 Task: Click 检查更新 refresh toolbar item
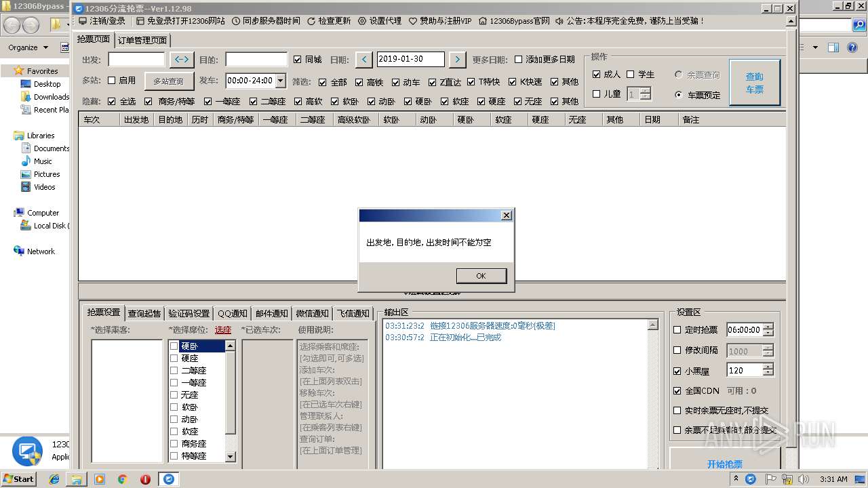pyautogui.click(x=329, y=21)
